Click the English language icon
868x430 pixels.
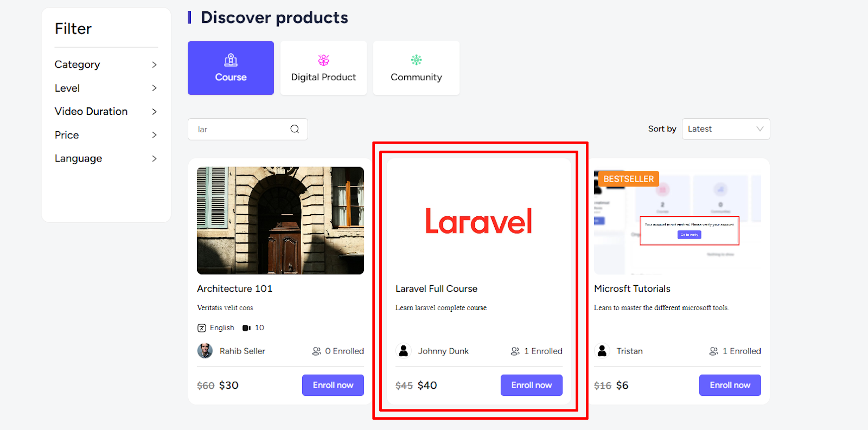click(x=201, y=328)
